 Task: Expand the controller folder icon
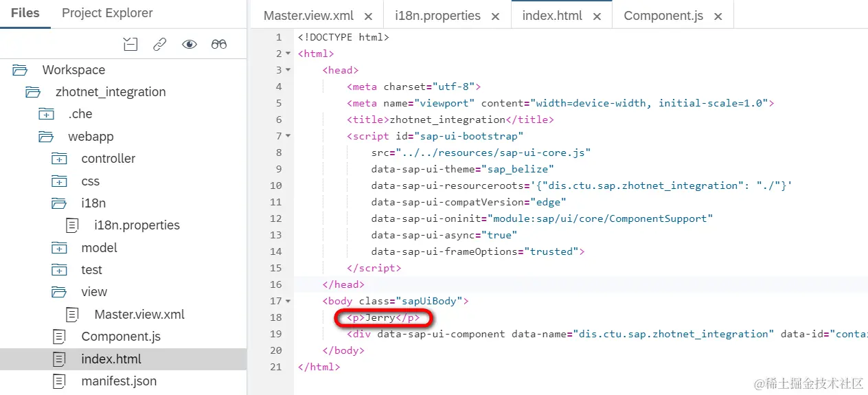59,159
